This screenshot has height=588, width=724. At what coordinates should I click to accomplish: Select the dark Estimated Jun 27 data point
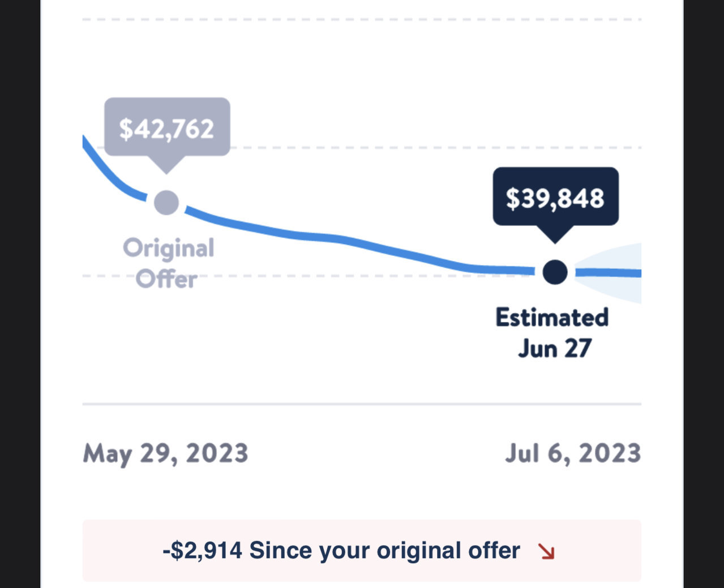tap(555, 272)
